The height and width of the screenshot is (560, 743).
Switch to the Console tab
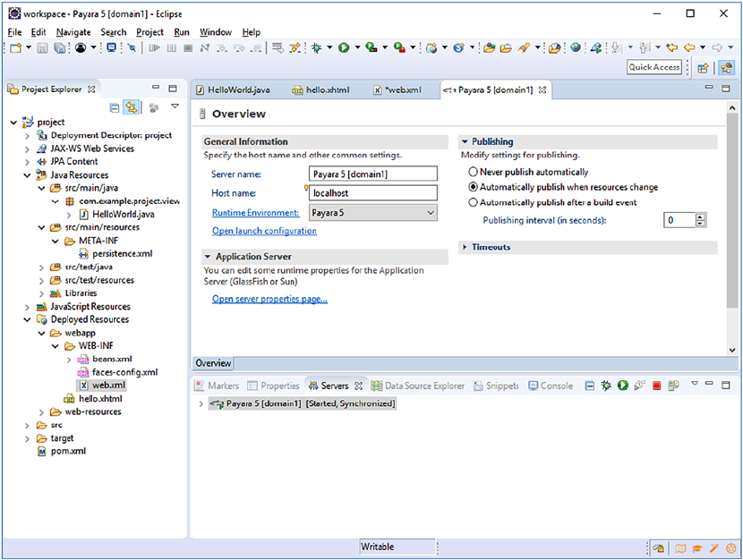(551, 386)
